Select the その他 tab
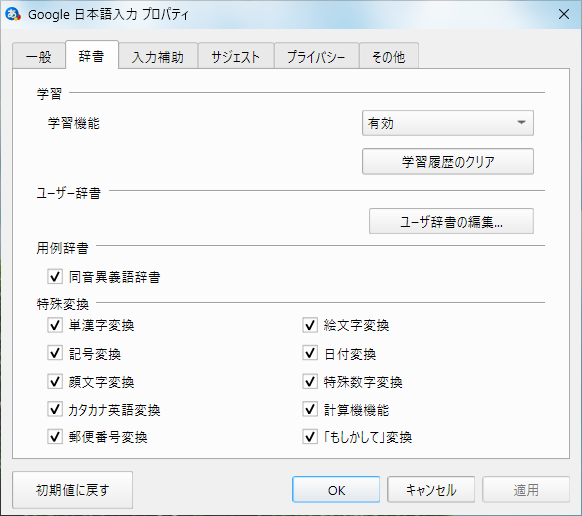Viewport: 582px width, 516px height. pos(389,56)
